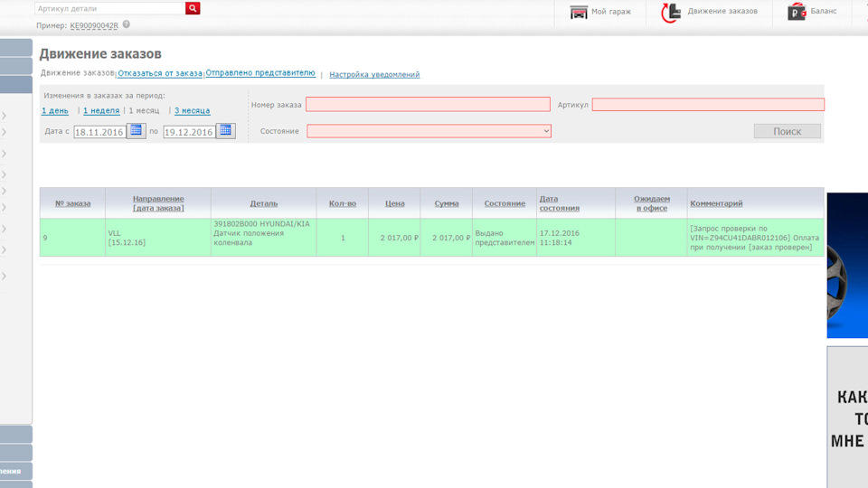Sort by Деталь column header

[x=263, y=203]
